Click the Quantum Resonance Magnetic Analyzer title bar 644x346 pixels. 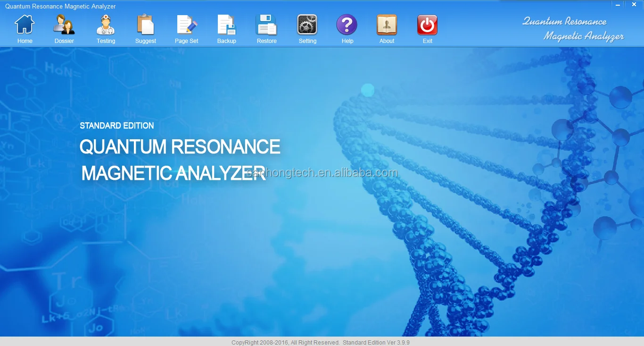(60, 7)
